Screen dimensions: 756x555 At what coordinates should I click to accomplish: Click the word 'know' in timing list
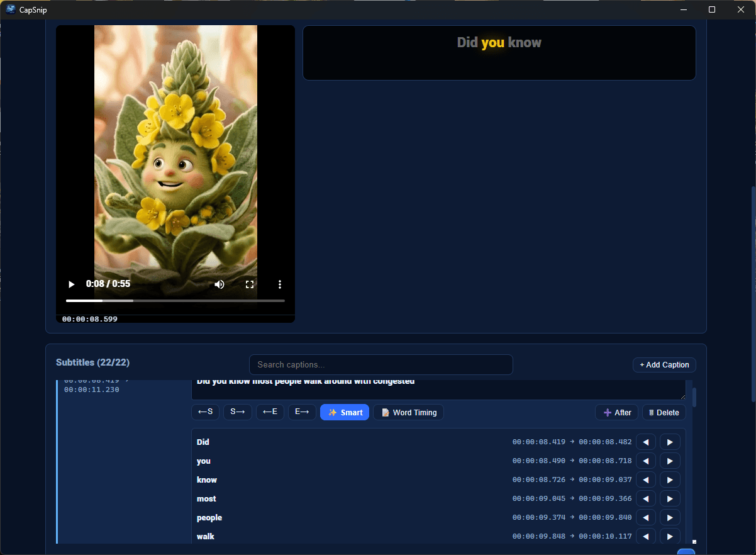pyautogui.click(x=206, y=480)
